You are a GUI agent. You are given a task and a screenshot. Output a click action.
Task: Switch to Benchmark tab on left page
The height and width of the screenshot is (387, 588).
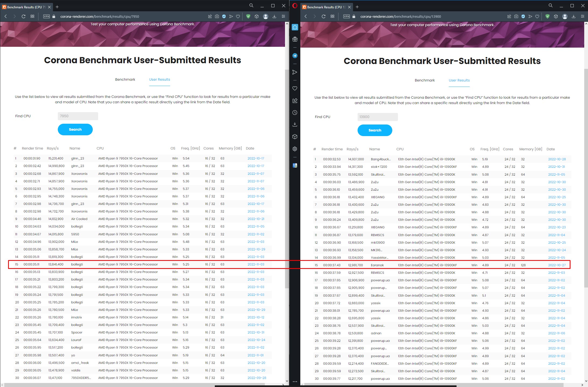(125, 80)
